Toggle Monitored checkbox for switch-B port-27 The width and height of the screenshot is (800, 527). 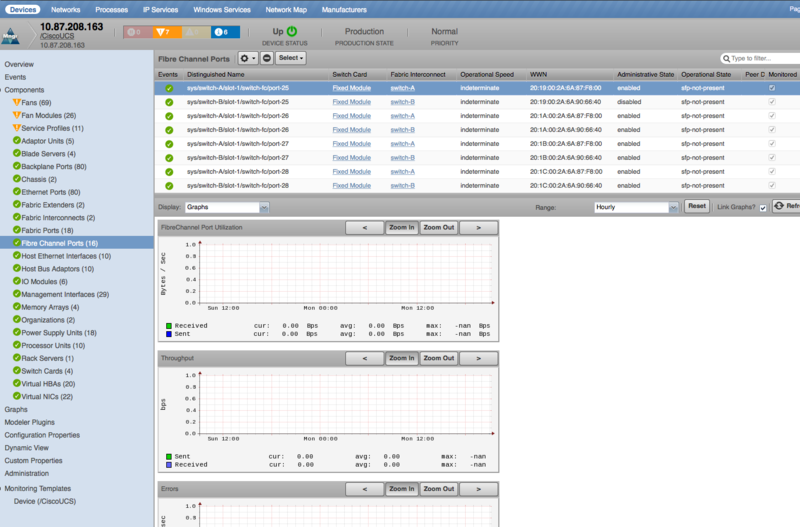(772, 157)
